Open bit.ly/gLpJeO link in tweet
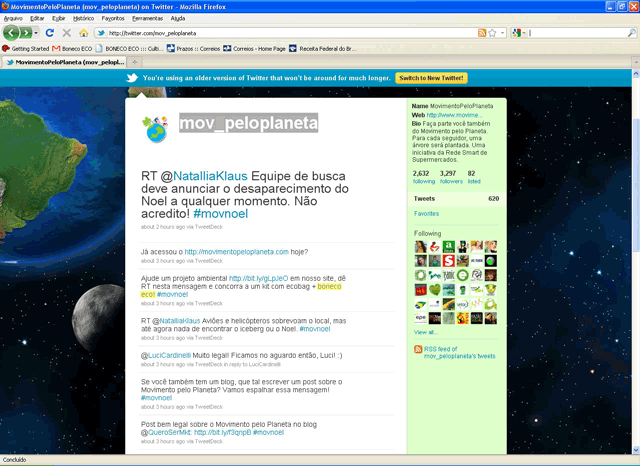Viewport: 640px width, 466px height. (258, 278)
